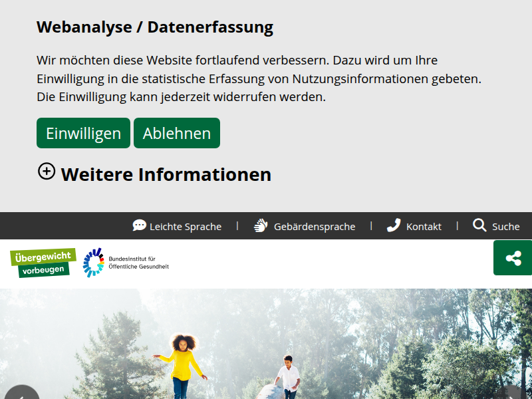Click the Bundesinstitut für Öffentliche Gesundheit text
This screenshot has width=532, height=399.
click(138, 263)
